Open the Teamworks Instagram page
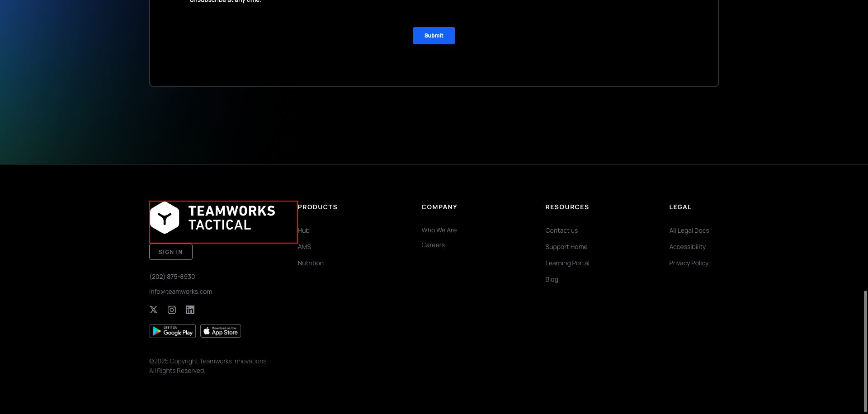The width and height of the screenshot is (868, 414). pyautogui.click(x=172, y=310)
